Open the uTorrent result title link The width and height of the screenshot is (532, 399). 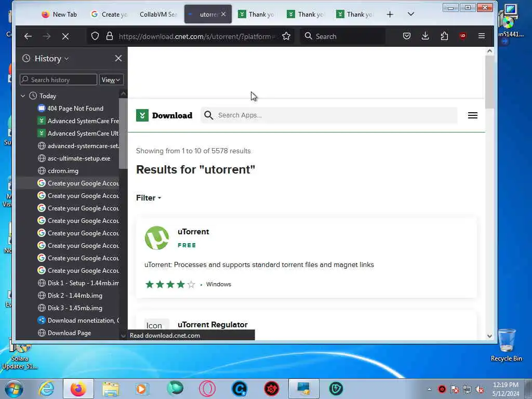coord(193,232)
